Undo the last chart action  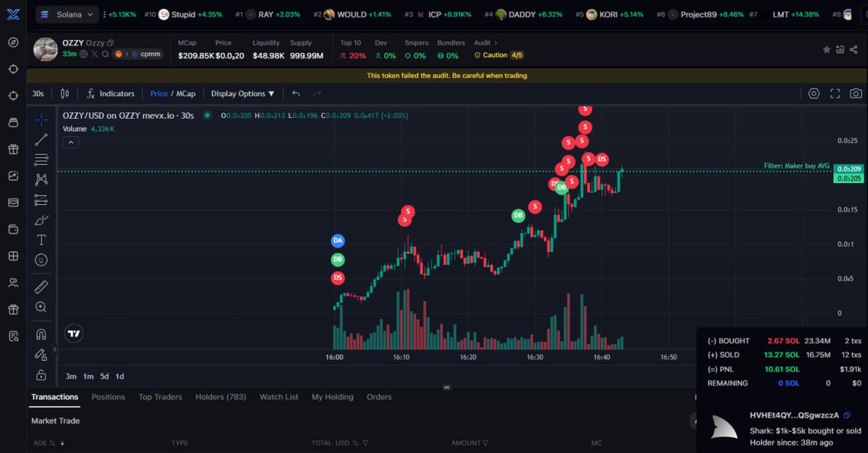(296, 93)
